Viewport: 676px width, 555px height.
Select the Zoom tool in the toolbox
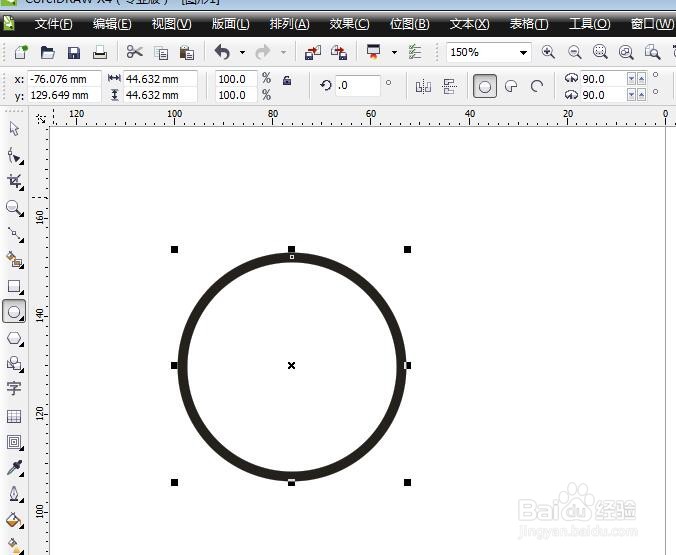tap(14, 208)
